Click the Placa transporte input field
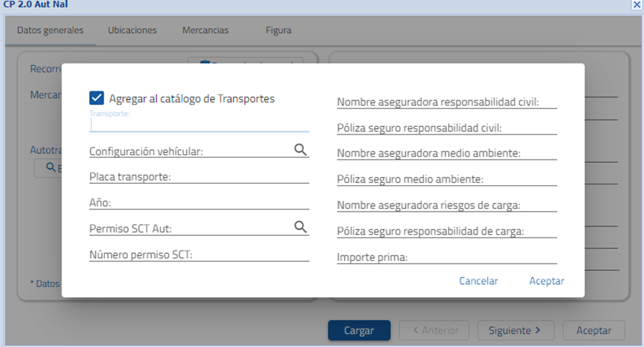Viewport: 644px width, 347px height. tap(198, 176)
